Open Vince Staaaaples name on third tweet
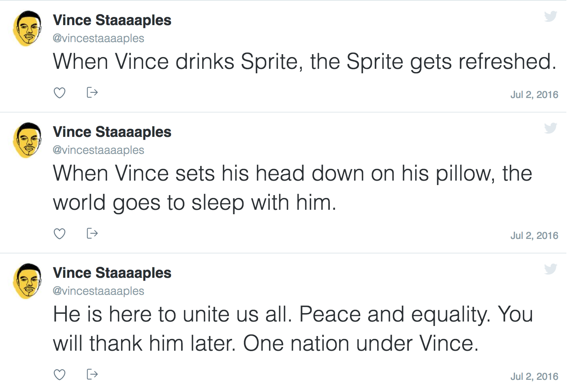 [112, 273]
